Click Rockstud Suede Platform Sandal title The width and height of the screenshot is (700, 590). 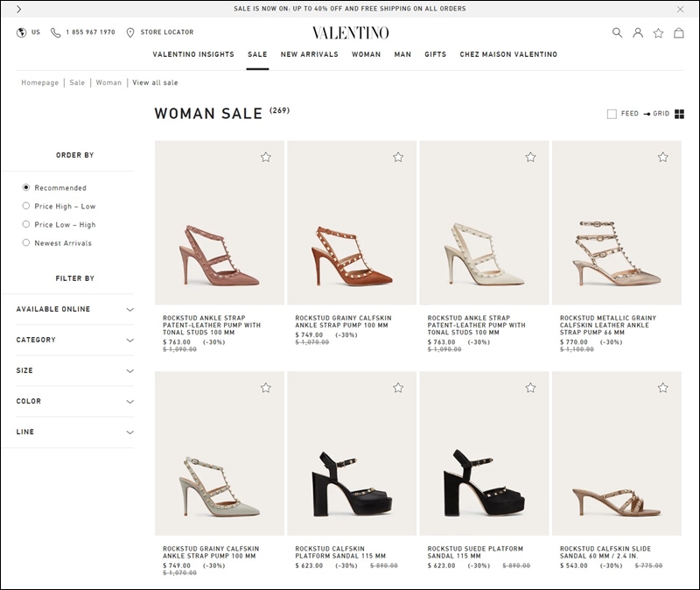(x=475, y=552)
